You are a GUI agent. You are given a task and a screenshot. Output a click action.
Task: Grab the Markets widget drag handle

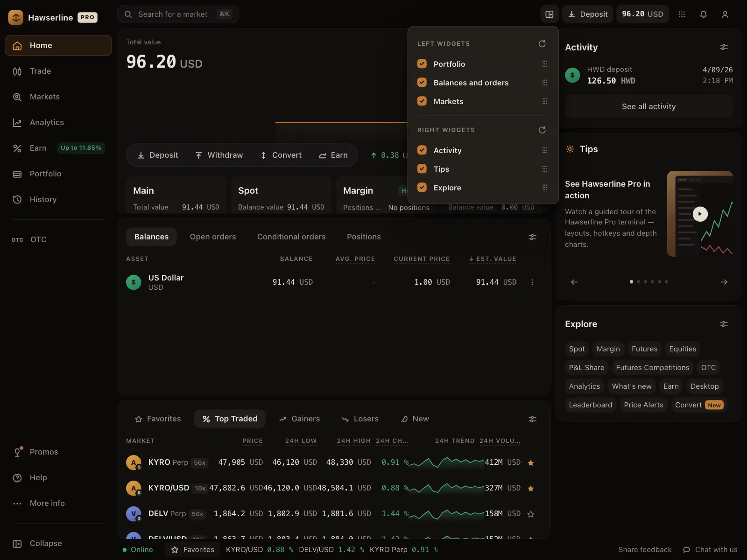click(x=544, y=101)
